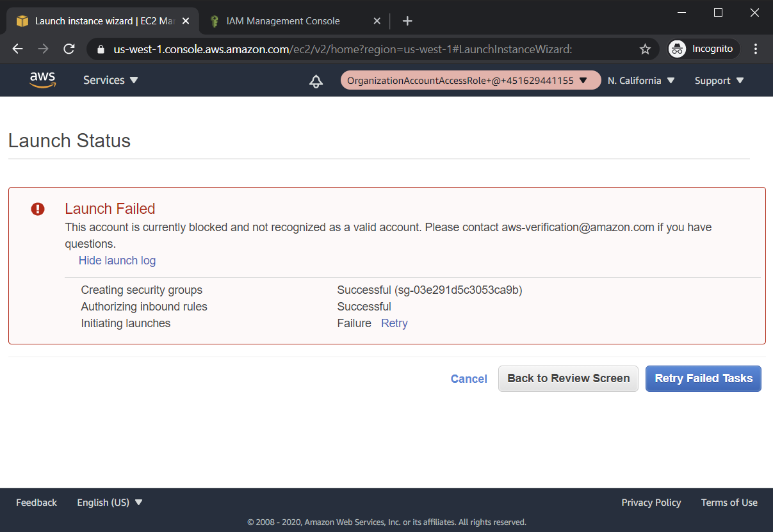Go back using the browser back arrow
773x532 pixels.
click(17, 49)
